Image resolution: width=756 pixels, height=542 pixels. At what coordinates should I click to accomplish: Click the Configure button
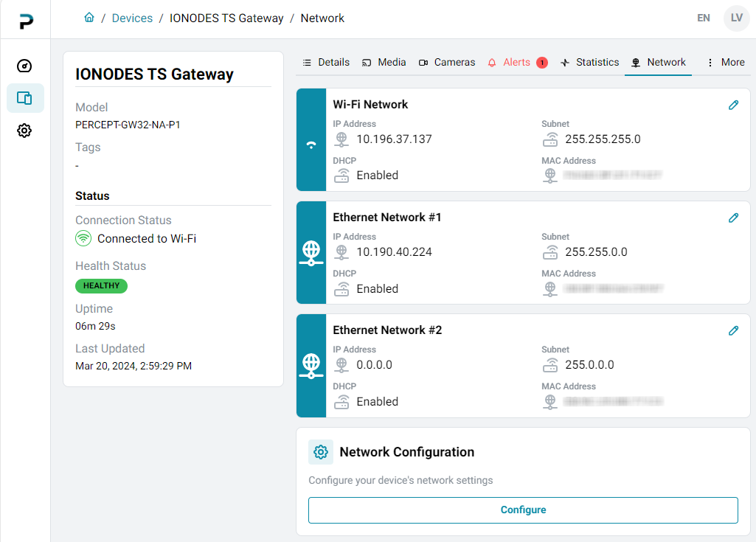523,510
